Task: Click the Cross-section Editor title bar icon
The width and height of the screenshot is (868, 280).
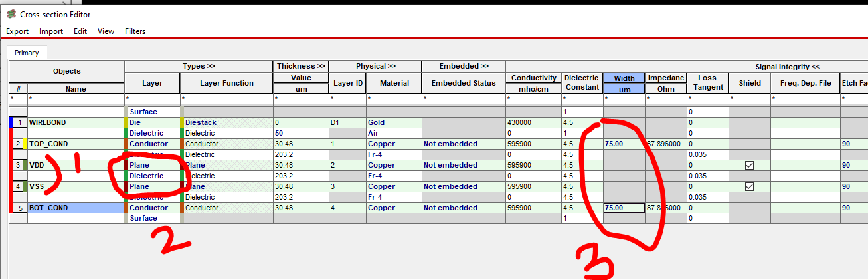Action: (11, 14)
